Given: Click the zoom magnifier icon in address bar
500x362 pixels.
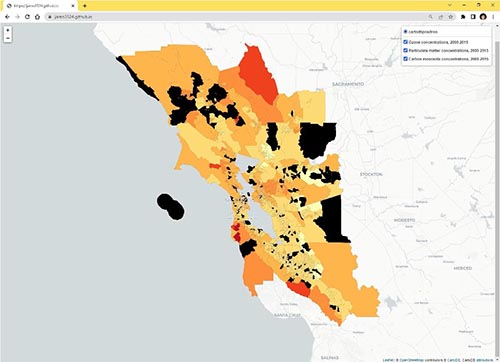Looking at the screenshot, I should point(431,17).
